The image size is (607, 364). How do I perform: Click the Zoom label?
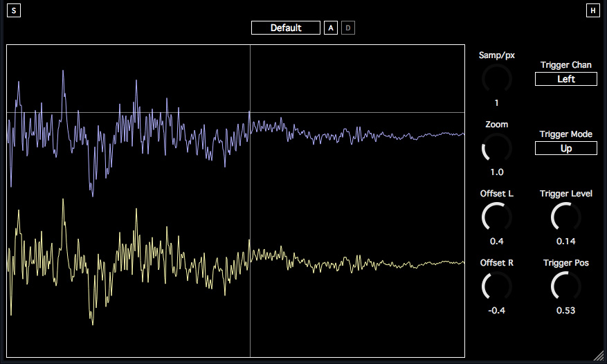pos(497,125)
